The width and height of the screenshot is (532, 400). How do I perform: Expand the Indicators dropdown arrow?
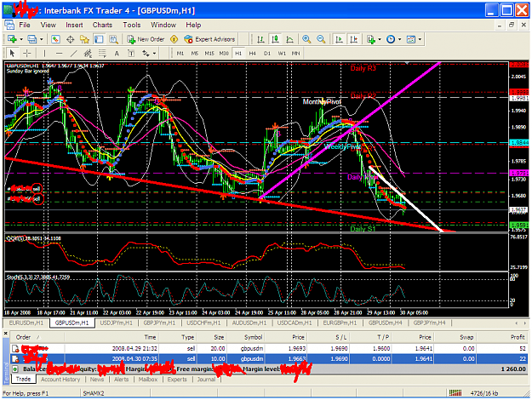380,39
